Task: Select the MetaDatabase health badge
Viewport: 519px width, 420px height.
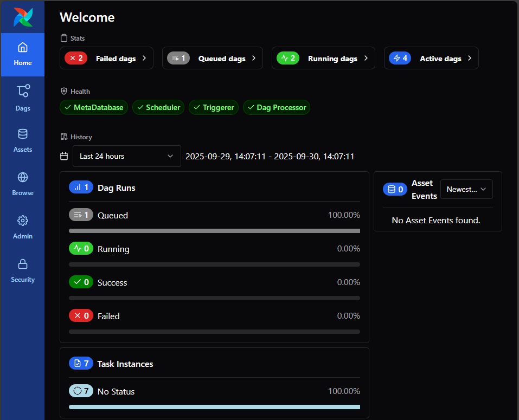Action: 94,107
